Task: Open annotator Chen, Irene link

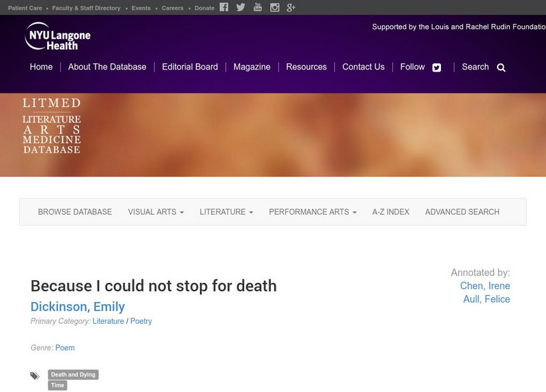Action: (x=485, y=286)
